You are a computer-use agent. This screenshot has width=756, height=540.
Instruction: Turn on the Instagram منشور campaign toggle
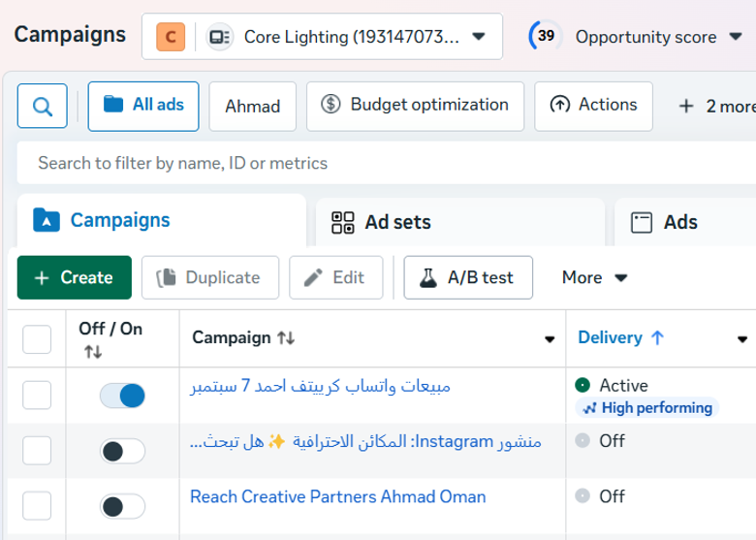click(122, 451)
